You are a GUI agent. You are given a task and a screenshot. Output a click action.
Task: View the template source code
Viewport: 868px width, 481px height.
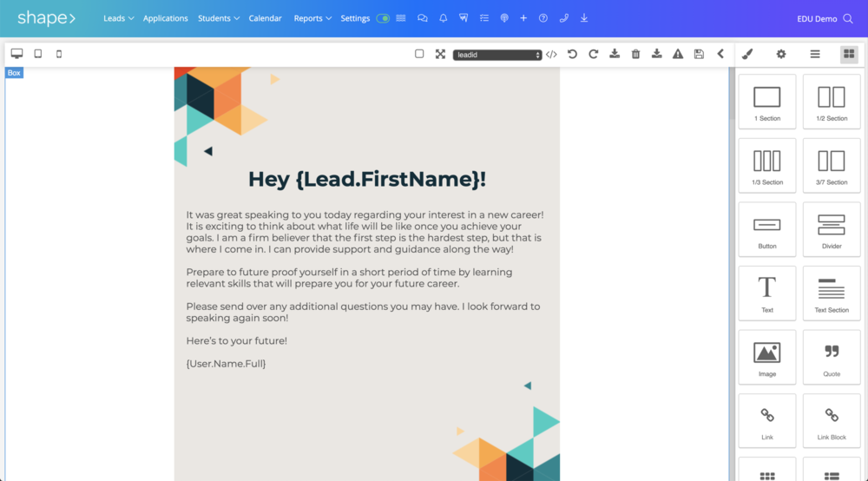pyautogui.click(x=551, y=54)
